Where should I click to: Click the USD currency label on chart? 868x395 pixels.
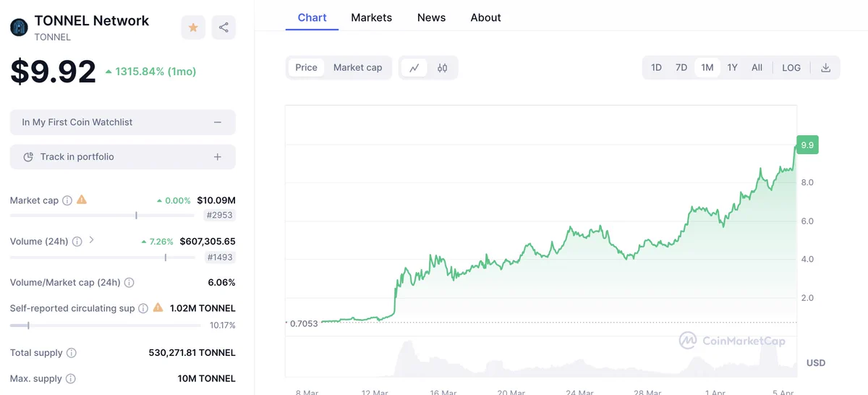816,362
